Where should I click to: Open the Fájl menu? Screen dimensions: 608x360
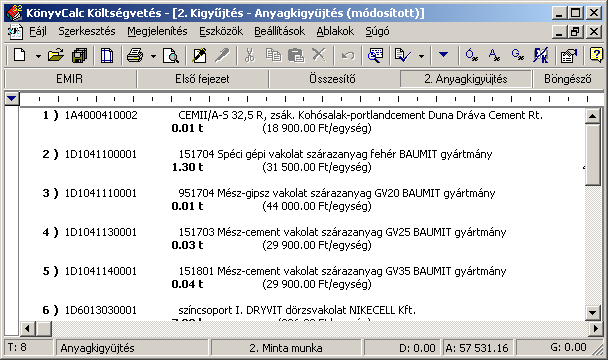[x=38, y=31]
